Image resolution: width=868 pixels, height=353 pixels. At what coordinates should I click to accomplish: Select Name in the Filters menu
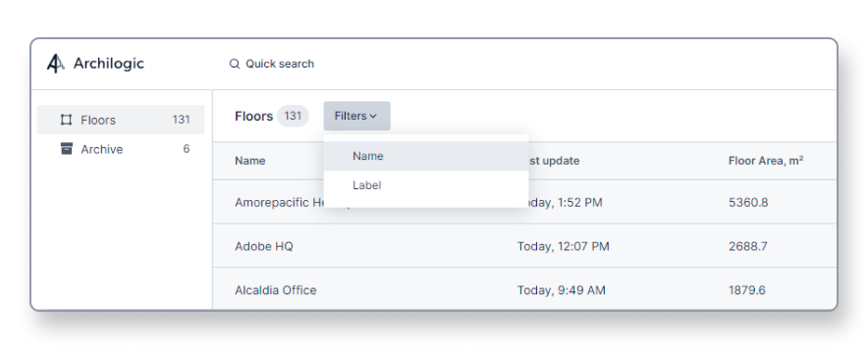tap(426, 156)
